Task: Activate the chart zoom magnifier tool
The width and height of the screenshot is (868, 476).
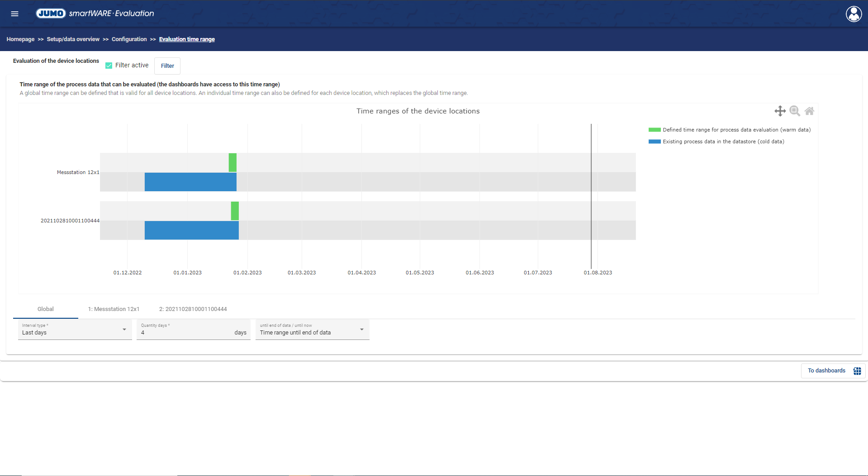Action: tap(794, 111)
